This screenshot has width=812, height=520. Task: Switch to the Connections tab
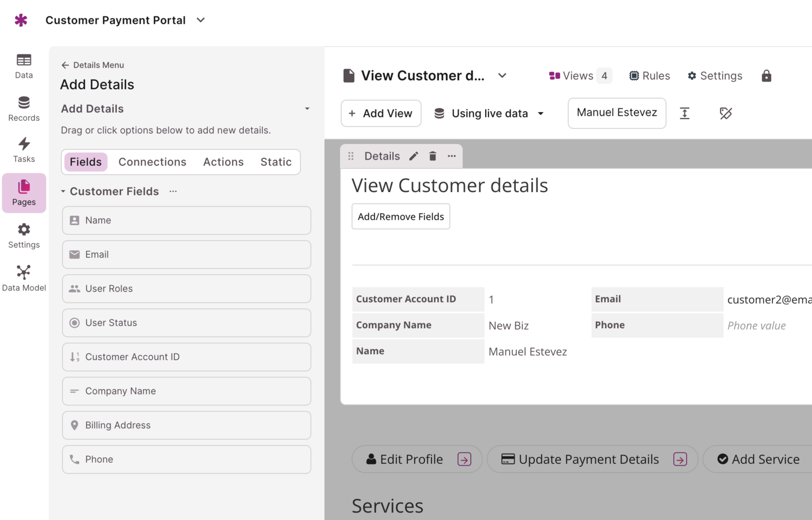tap(152, 162)
